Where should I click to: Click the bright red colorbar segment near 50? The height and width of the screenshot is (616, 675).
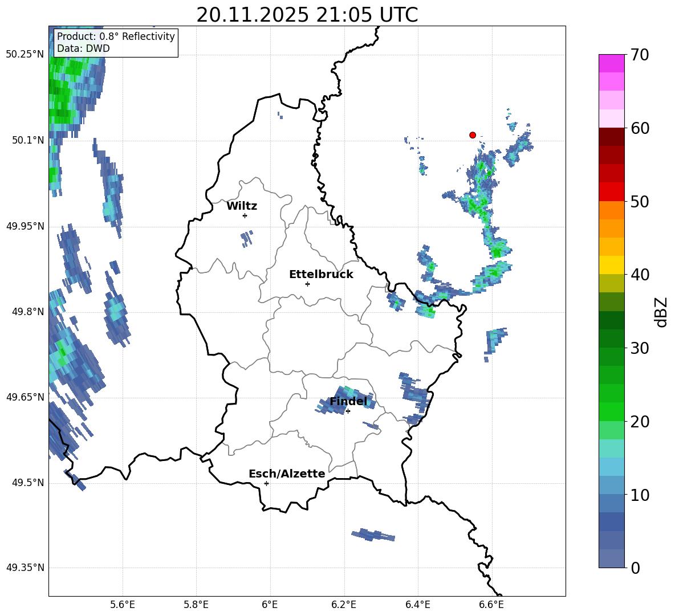[x=611, y=192]
